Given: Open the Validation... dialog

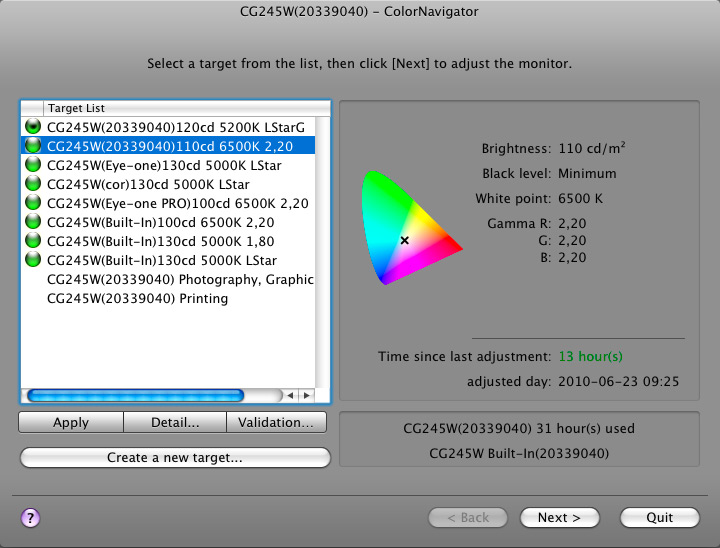Looking at the screenshot, I should tap(276, 422).
